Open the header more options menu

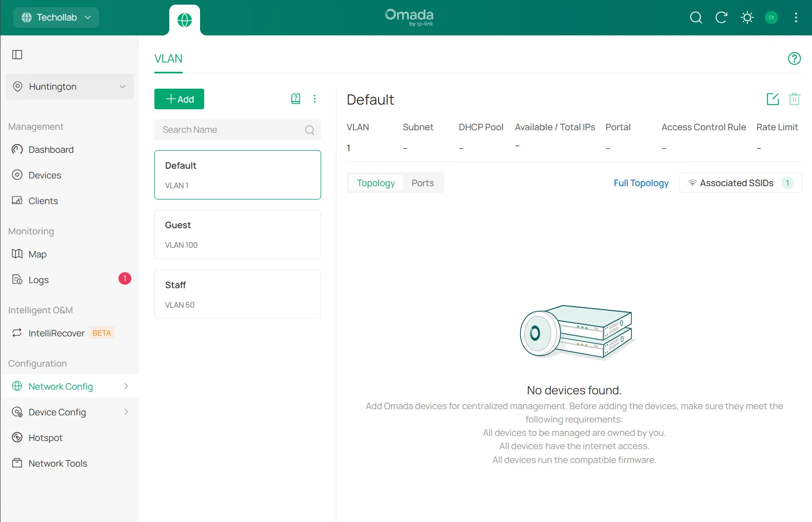(796, 17)
